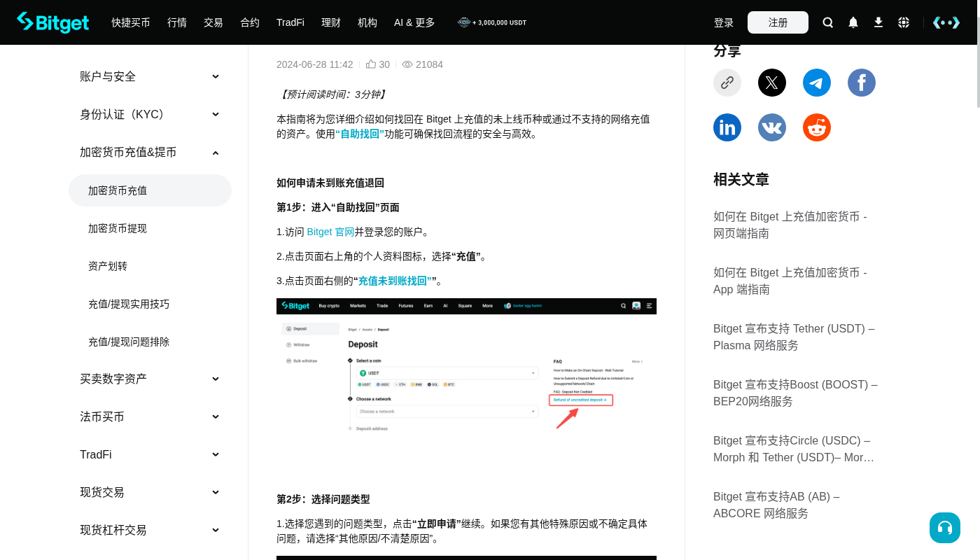Select 加密货币提现 sidebar item

[x=150, y=228]
